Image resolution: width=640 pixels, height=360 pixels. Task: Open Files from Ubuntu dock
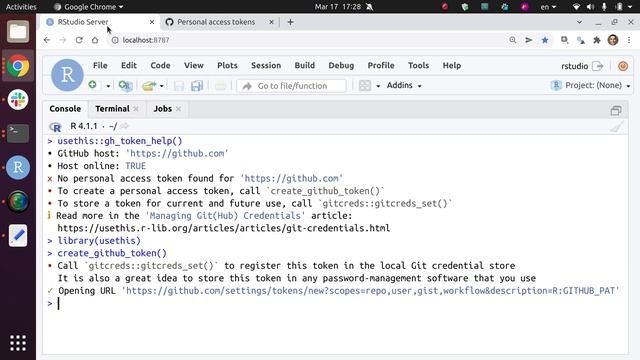pos(18,31)
